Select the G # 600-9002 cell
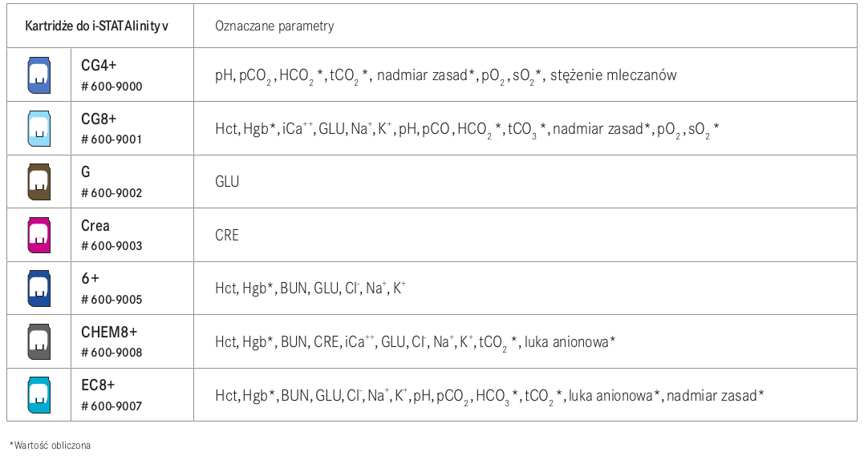The height and width of the screenshot is (460, 868). click(x=132, y=182)
